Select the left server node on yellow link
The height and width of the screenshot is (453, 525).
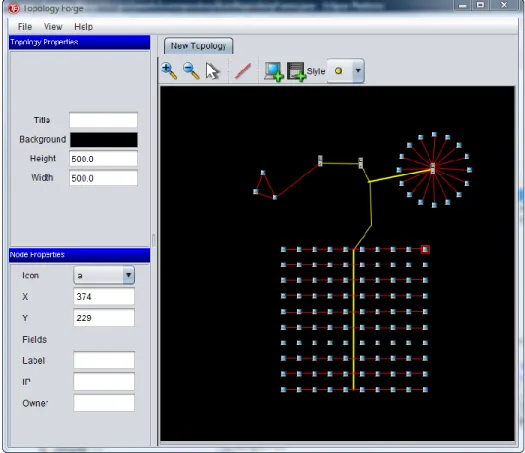tap(320, 160)
